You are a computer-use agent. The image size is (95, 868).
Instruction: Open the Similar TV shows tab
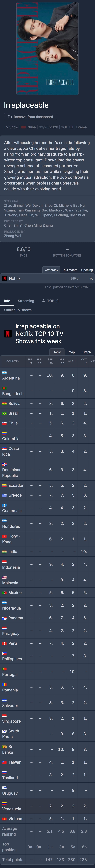(18, 310)
